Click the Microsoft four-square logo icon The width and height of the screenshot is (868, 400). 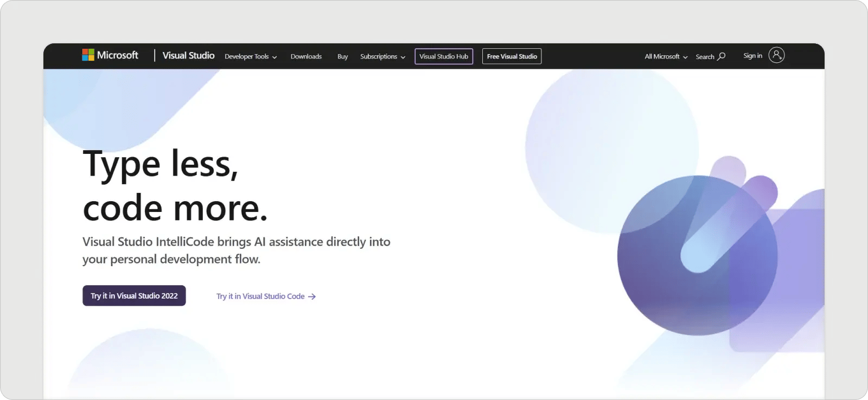pyautogui.click(x=88, y=55)
